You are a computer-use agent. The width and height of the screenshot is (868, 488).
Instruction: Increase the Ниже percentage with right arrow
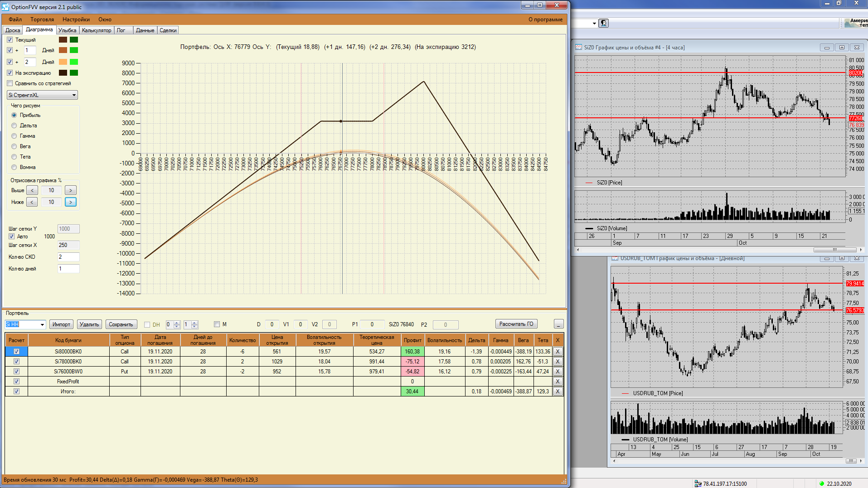(x=71, y=202)
